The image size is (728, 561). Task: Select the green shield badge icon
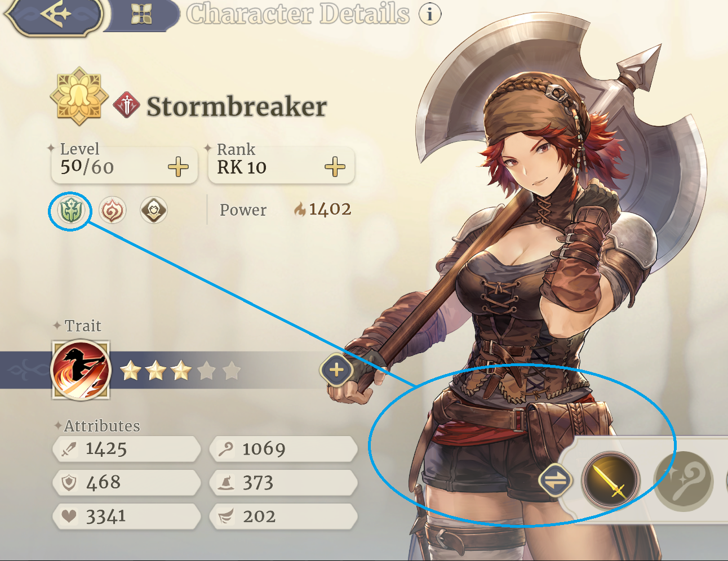click(x=71, y=211)
